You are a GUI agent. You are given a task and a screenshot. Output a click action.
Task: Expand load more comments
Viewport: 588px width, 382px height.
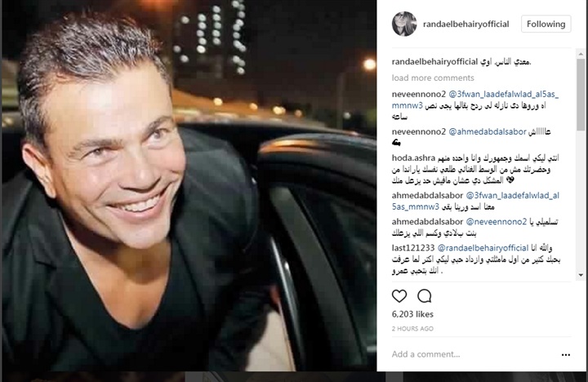coord(433,78)
